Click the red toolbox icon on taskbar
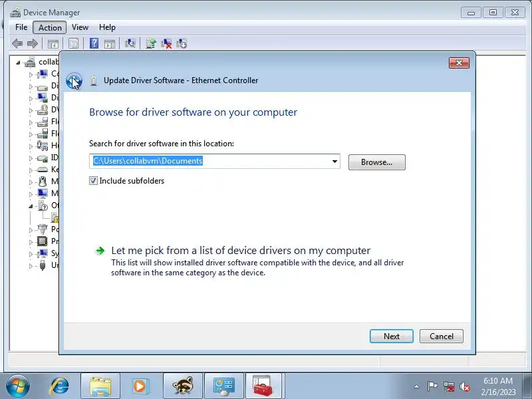Viewport: 532px width, 399px height. pos(263,386)
